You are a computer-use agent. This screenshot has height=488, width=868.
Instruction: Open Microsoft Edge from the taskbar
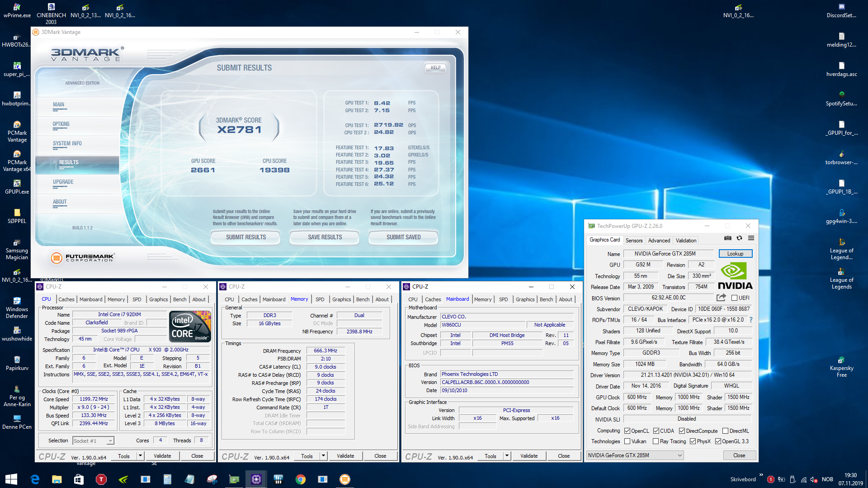(35, 479)
